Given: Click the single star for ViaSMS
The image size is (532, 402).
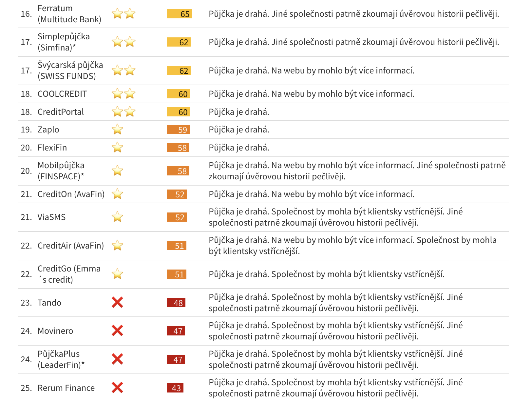Looking at the screenshot, I should click(x=117, y=217).
